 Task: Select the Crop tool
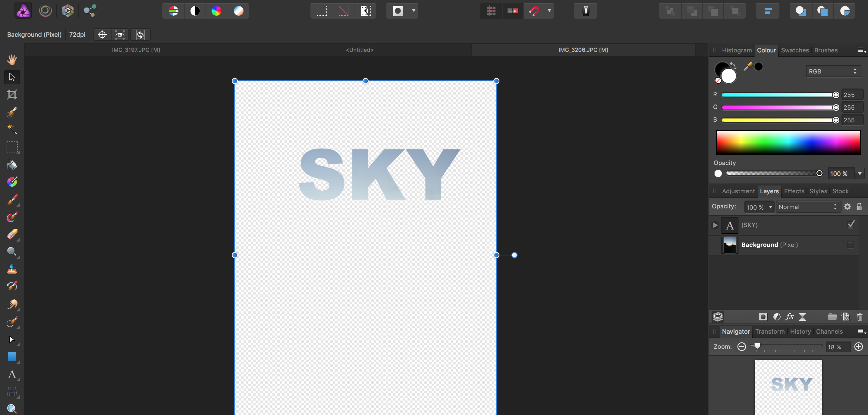coord(12,95)
